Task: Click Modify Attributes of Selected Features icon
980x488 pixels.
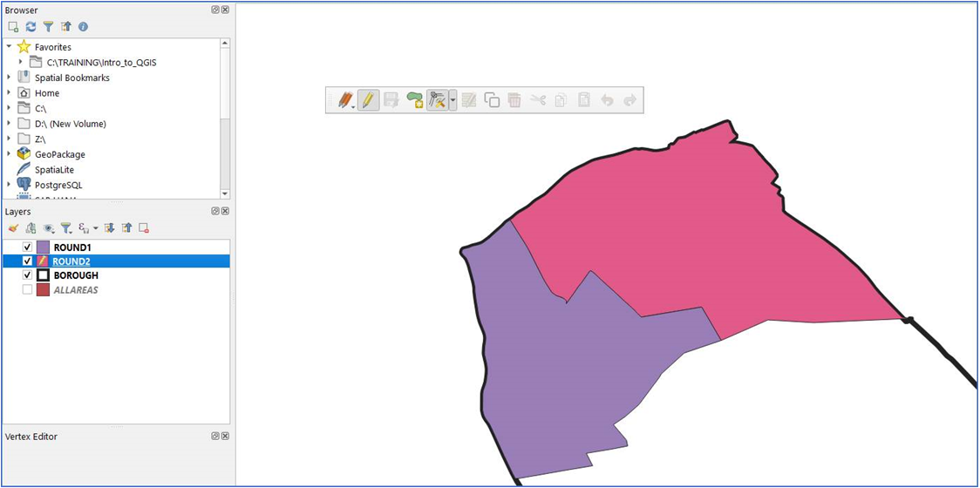Action: coord(469,100)
